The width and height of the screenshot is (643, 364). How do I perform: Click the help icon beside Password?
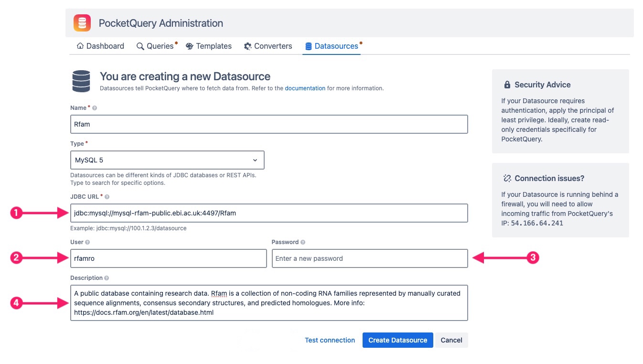303,242
